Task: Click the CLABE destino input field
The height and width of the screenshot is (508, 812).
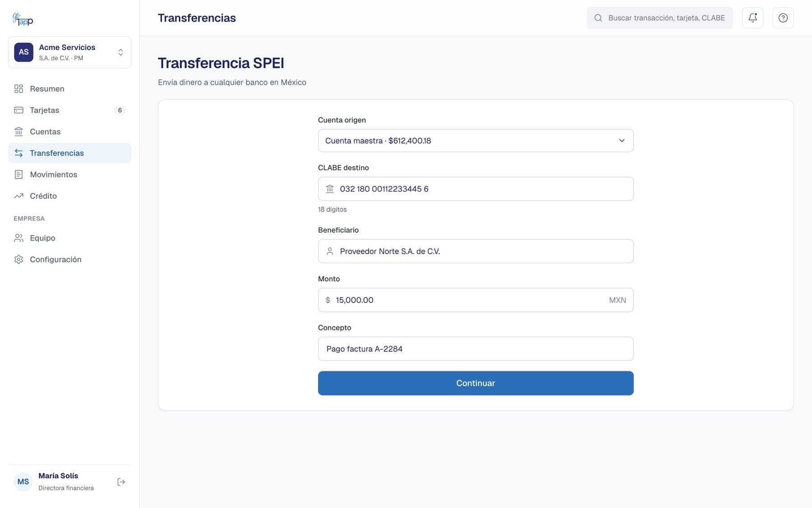Action: pyautogui.click(x=475, y=189)
